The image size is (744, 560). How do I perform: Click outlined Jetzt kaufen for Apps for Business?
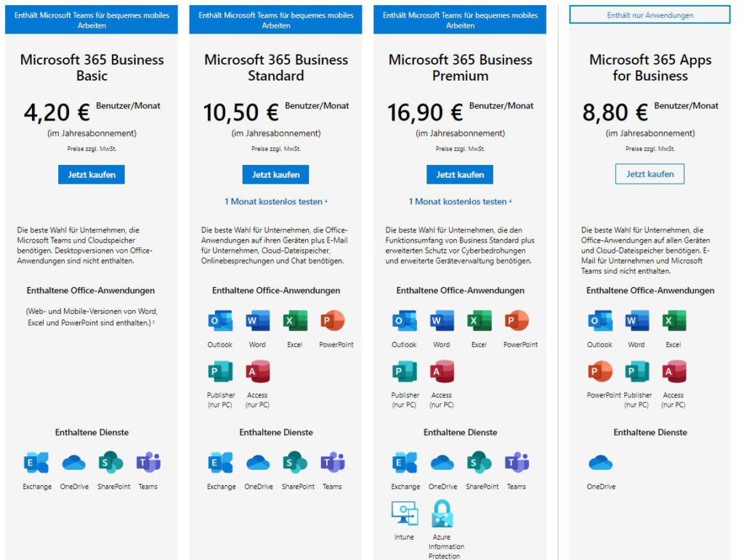(x=650, y=174)
